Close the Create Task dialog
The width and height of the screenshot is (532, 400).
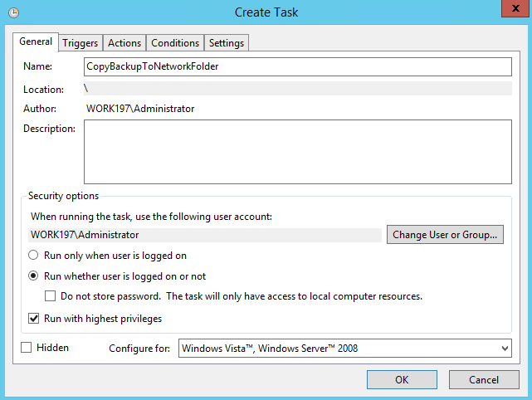coord(506,11)
